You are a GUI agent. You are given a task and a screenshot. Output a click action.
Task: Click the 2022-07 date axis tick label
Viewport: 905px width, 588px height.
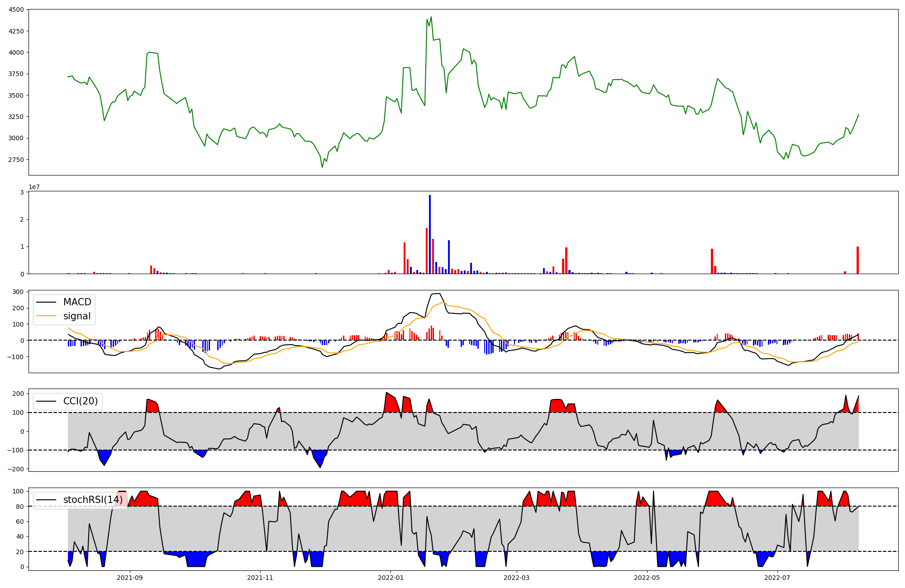pyautogui.click(x=777, y=578)
